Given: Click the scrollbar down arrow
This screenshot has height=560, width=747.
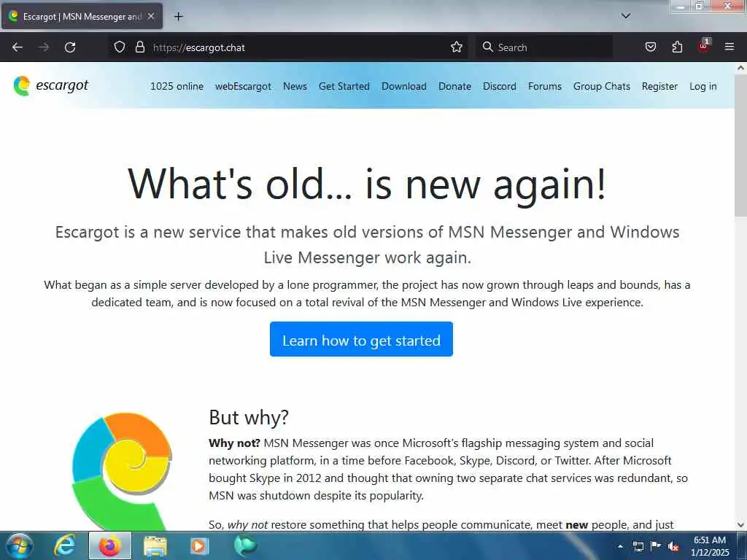Looking at the screenshot, I should click(740, 525).
